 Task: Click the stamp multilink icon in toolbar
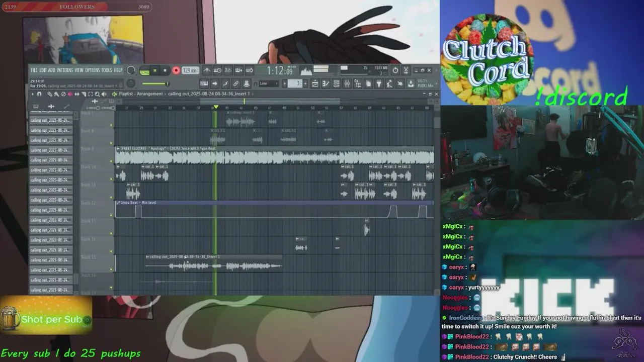(247, 83)
